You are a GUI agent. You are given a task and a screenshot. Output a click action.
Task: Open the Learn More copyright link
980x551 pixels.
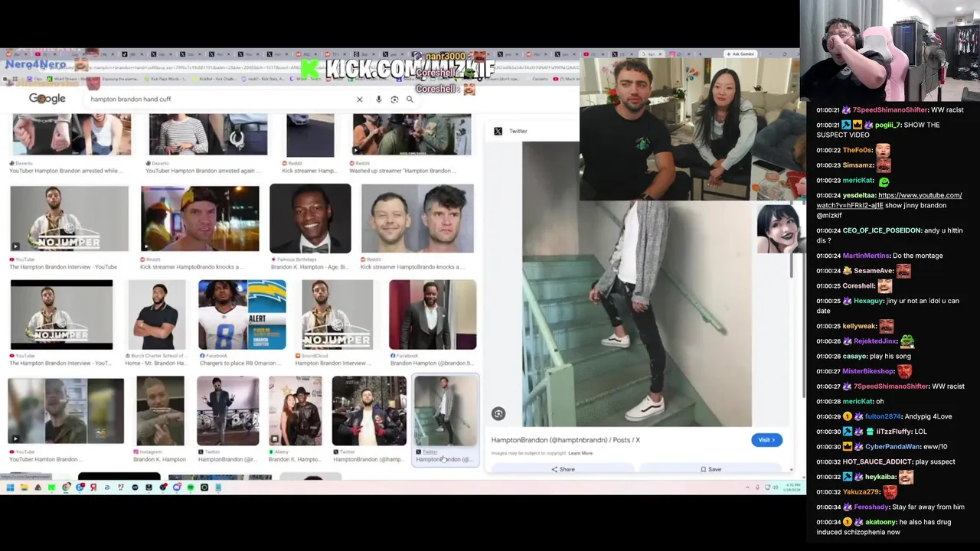point(580,453)
